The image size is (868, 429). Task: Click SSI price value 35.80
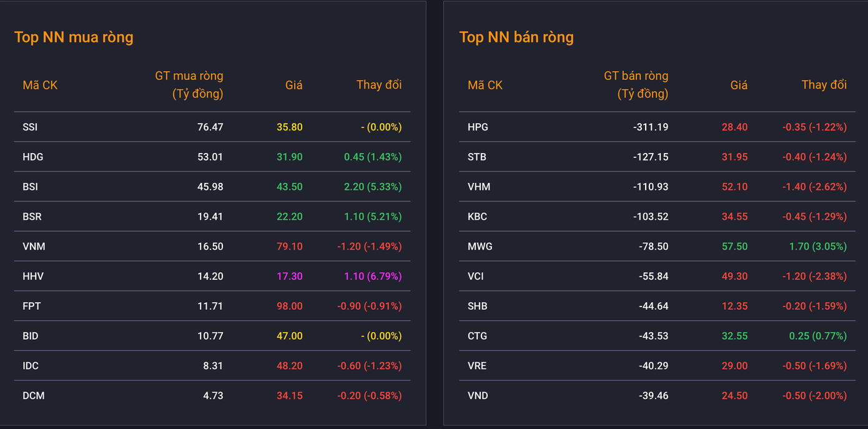coord(289,127)
